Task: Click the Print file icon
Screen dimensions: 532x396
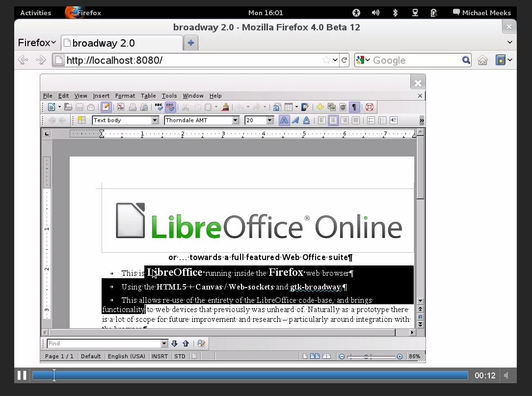Action: point(133,107)
